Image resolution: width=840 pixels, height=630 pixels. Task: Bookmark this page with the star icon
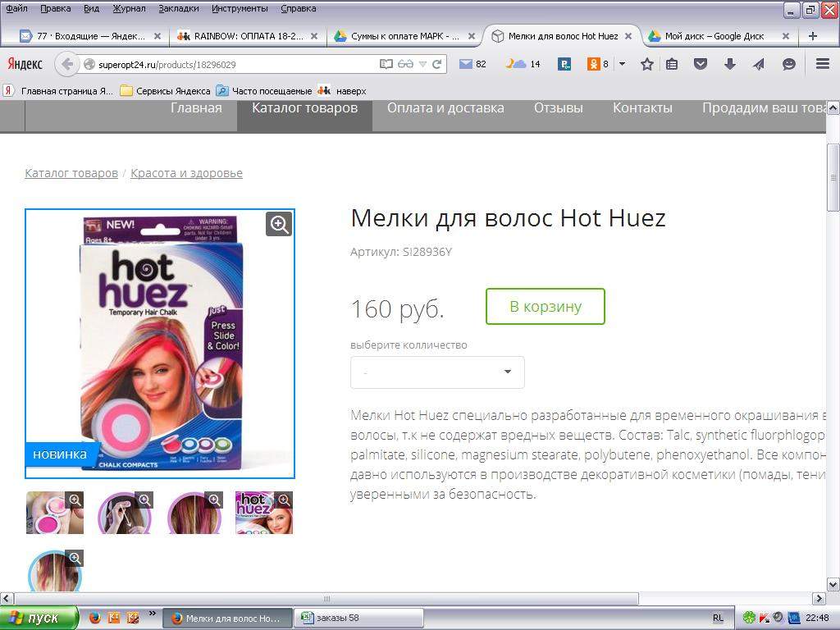coord(646,64)
